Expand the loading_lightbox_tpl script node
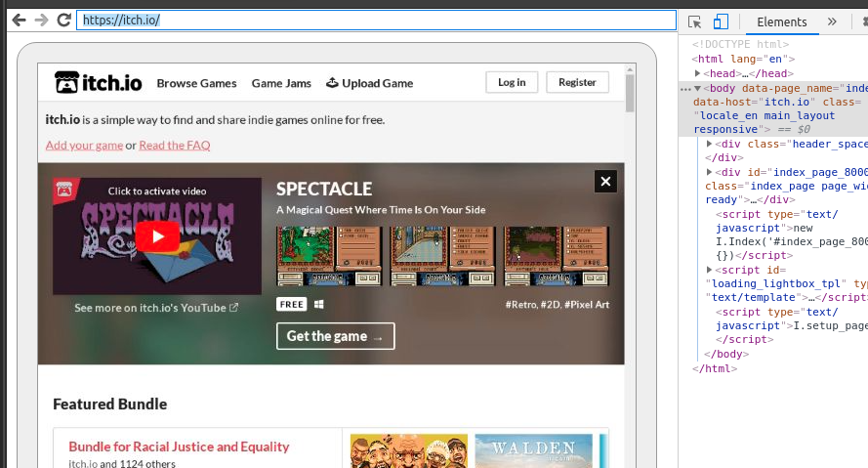 coord(709,270)
